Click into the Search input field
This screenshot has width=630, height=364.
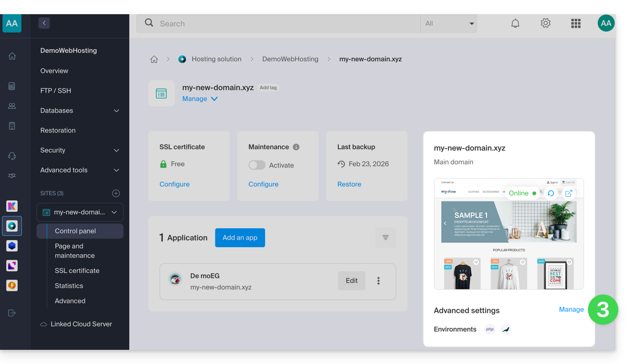click(284, 23)
